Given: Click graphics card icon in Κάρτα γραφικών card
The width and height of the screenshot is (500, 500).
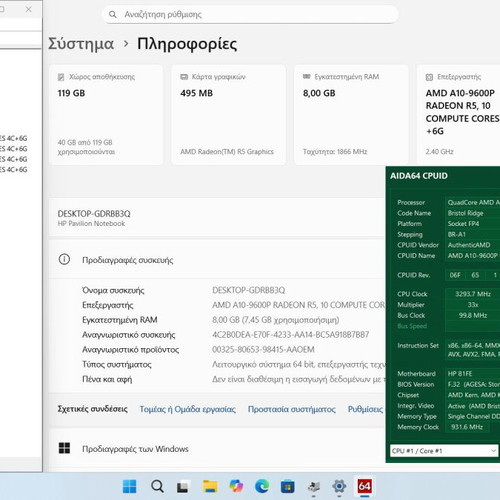Looking at the screenshot, I should click(x=184, y=77).
